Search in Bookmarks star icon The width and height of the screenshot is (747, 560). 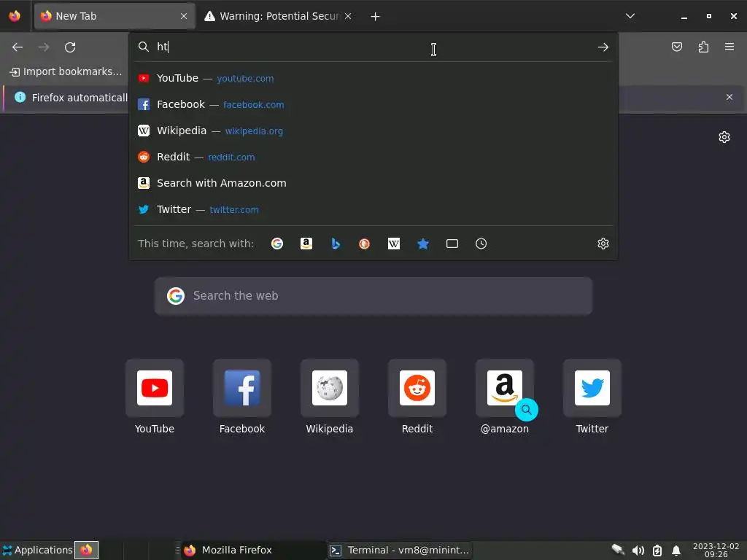[x=423, y=244]
